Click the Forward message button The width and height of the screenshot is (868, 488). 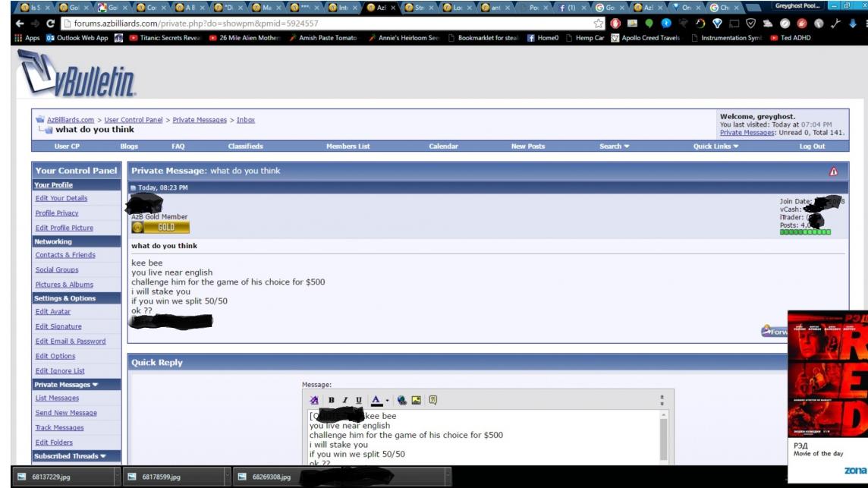tap(774, 331)
